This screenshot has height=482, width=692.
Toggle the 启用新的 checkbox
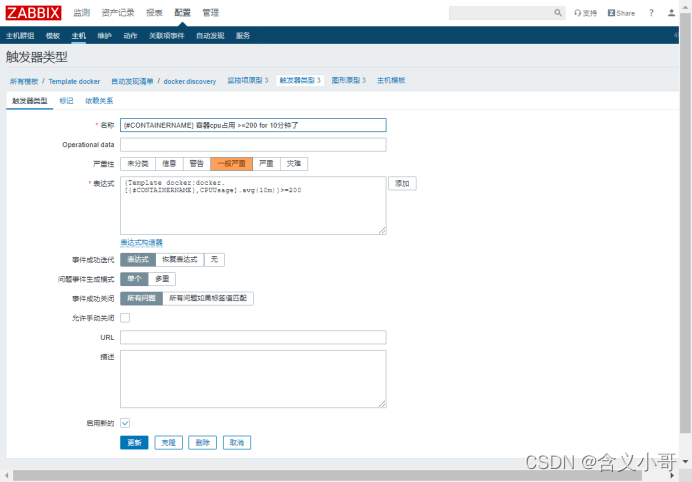[125, 423]
